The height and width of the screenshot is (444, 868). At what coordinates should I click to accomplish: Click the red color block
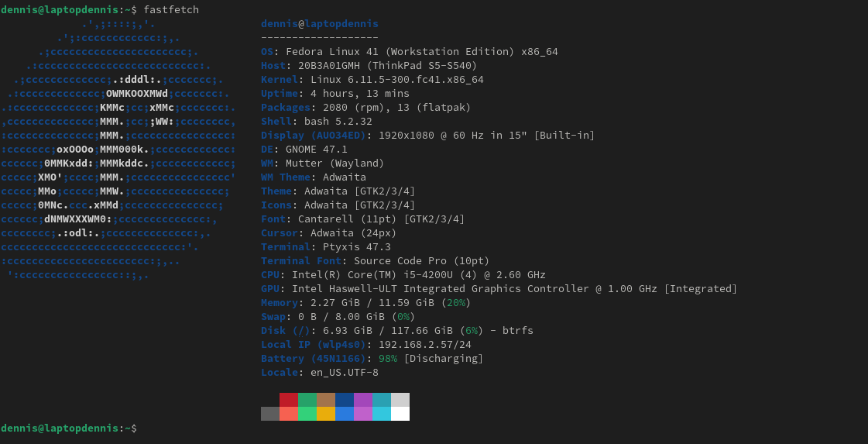tap(289, 400)
